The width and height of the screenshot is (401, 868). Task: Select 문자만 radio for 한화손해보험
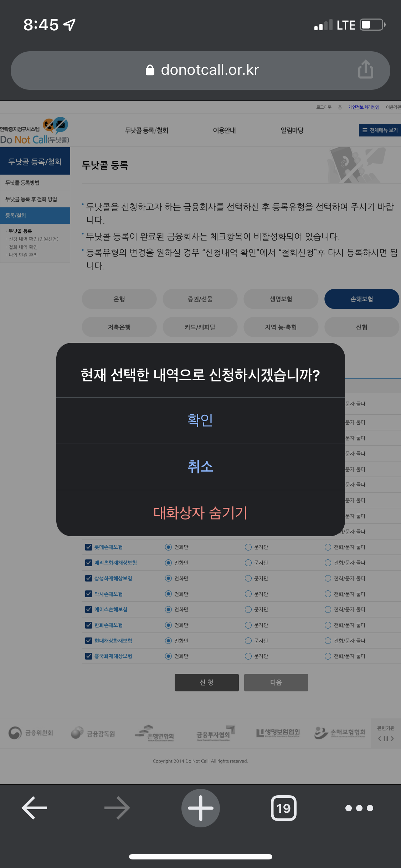pyautogui.click(x=248, y=625)
